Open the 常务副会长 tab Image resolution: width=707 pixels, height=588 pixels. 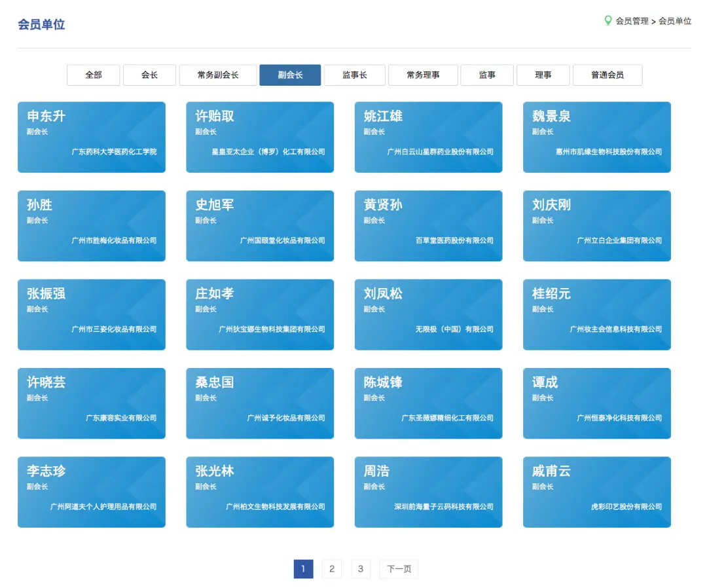click(218, 75)
